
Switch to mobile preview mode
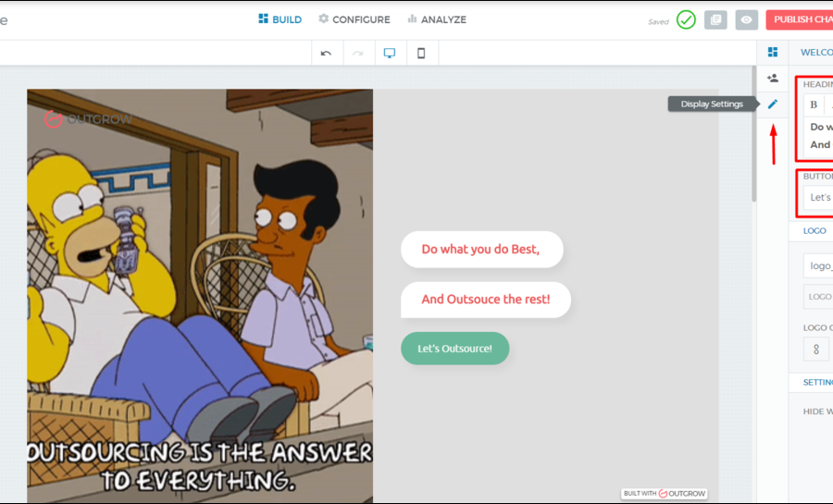[421, 54]
